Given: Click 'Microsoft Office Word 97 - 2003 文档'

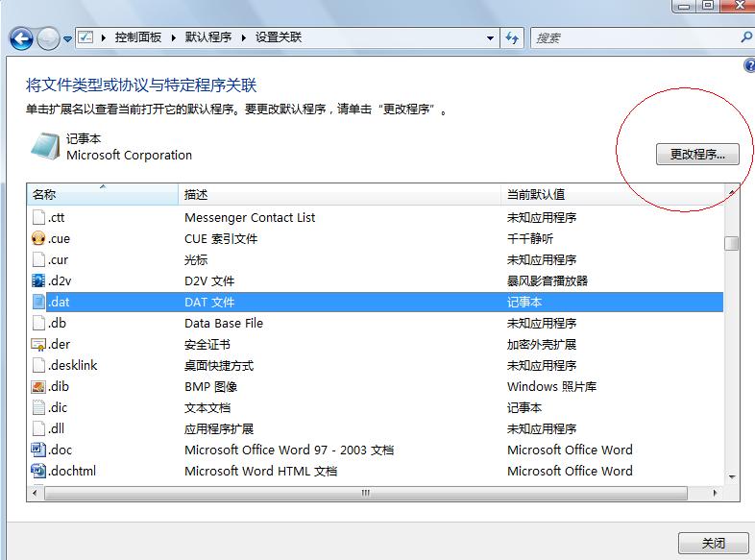Looking at the screenshot, I should pyautogui.click(x=289, y=450).
